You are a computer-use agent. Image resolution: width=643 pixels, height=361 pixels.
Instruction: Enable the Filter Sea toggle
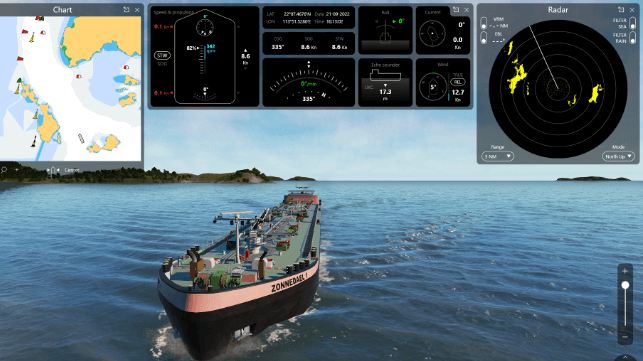633,23
